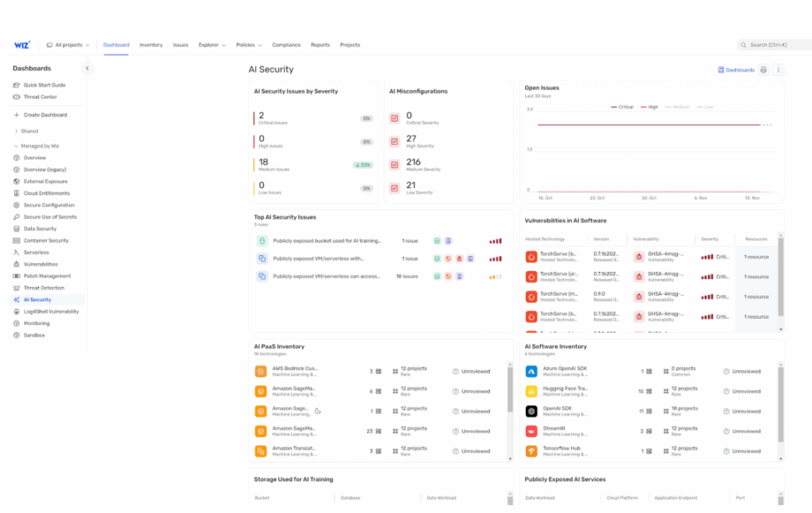Collapse the Managed by Wiz section
This screenshot has width=812, height=513.
(x=17, y=146)
